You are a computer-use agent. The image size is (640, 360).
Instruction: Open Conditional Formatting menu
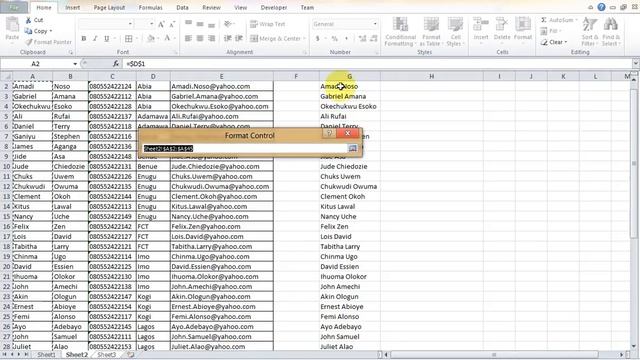tap(400, 32)
